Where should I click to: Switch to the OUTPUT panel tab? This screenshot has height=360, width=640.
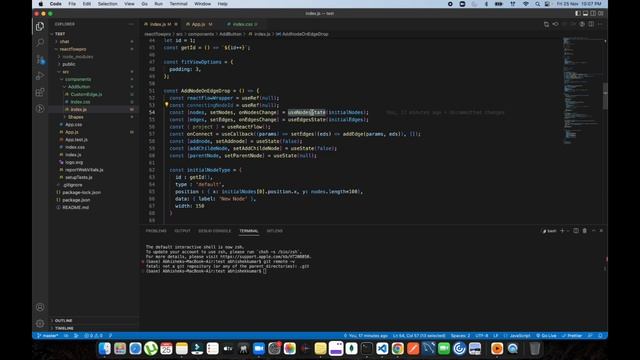click(x=182, y=231)
